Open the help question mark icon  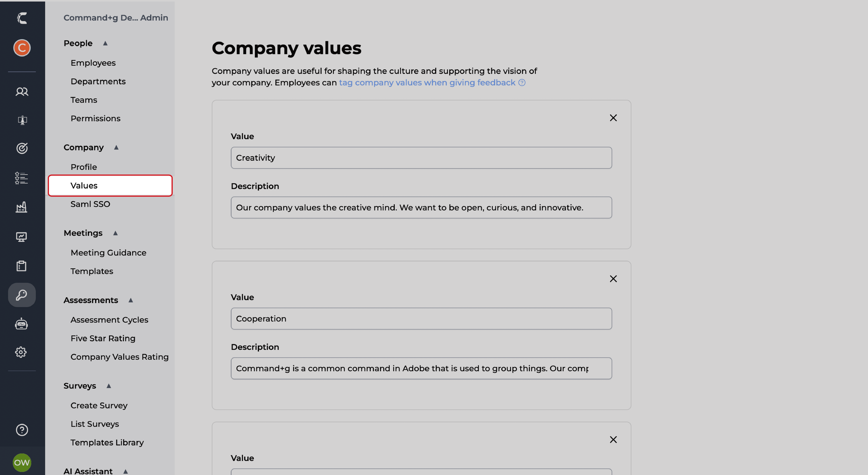click(22, 430)
